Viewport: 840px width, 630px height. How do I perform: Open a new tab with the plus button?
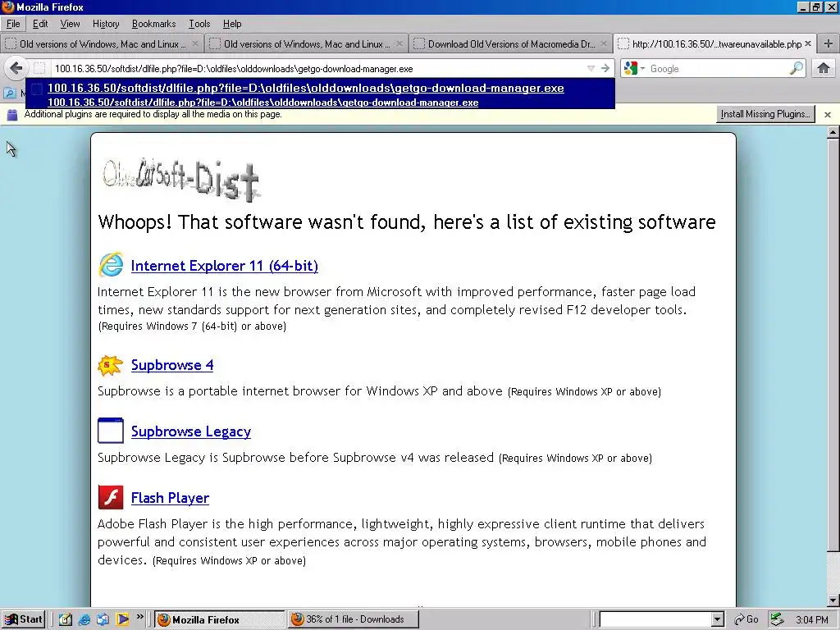click(x=829, y=44)
